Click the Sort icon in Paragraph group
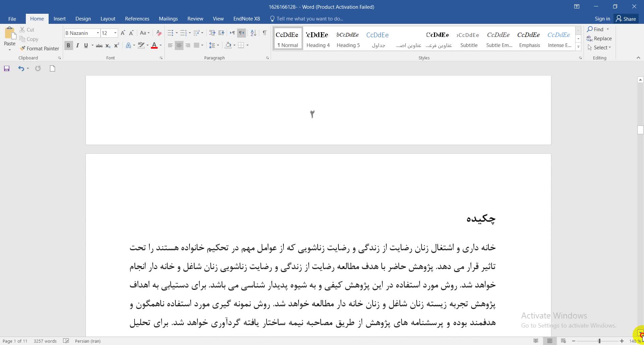The image size is (644, 345). point(254,33)
